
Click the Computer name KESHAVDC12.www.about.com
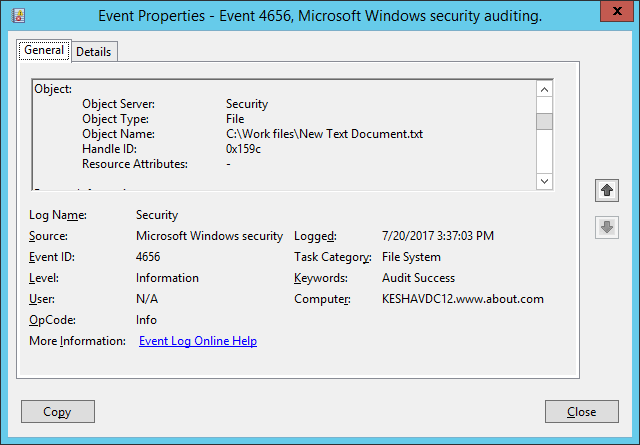pos(463,299)
